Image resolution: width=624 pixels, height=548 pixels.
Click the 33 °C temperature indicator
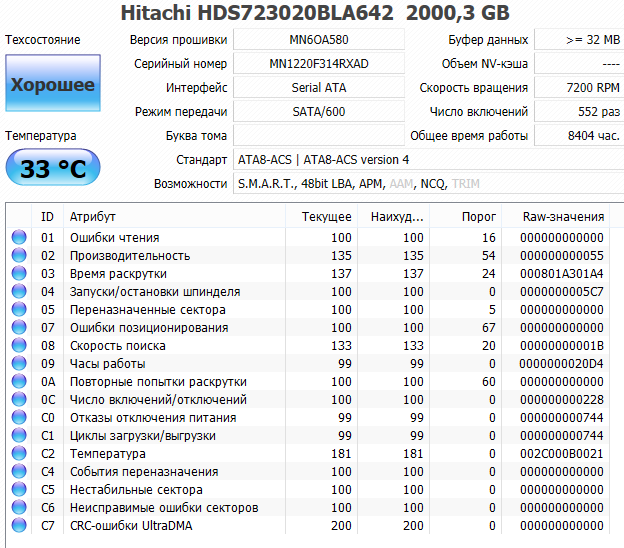[53, 168]
